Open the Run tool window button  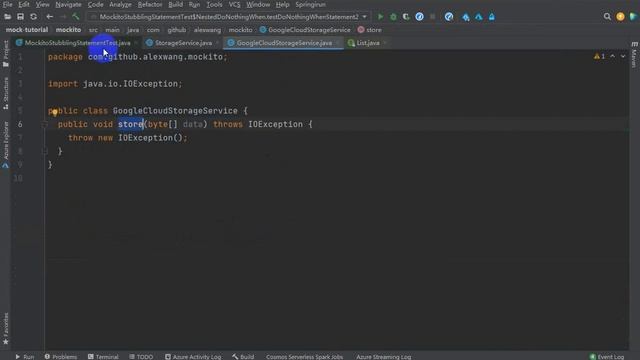click(25, 356)
